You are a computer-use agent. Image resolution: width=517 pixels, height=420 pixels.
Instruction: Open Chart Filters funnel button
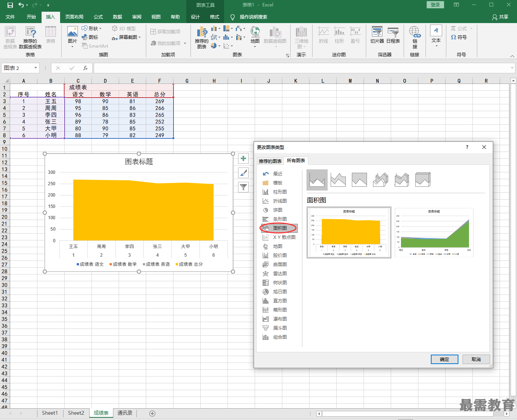(243, 187)
